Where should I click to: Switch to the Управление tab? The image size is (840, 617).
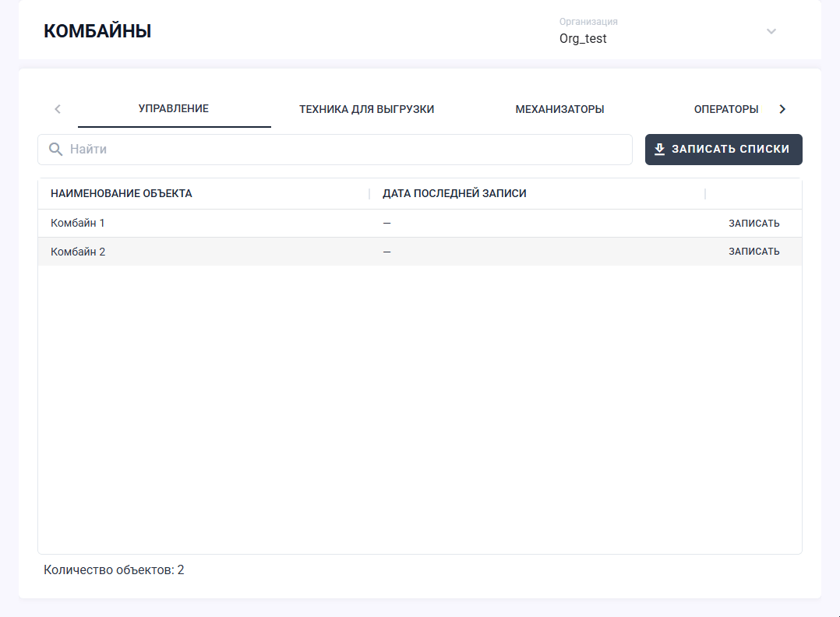point(174,109)
